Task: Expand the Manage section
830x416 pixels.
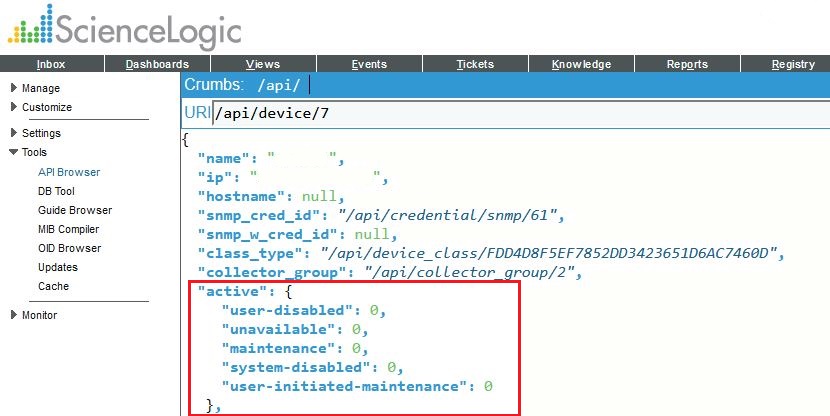Action: coord(40,88)
